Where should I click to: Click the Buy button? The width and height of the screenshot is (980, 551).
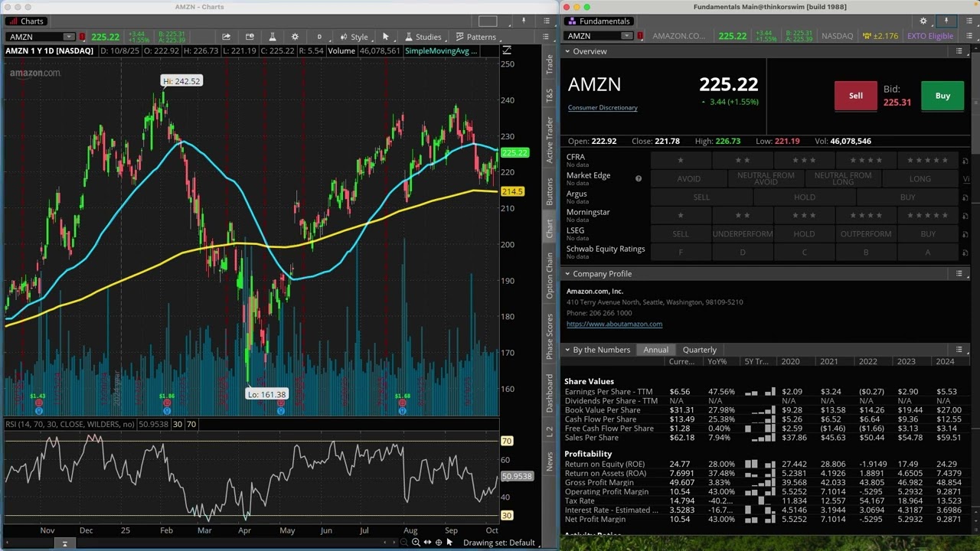click(x=942, y=96)
